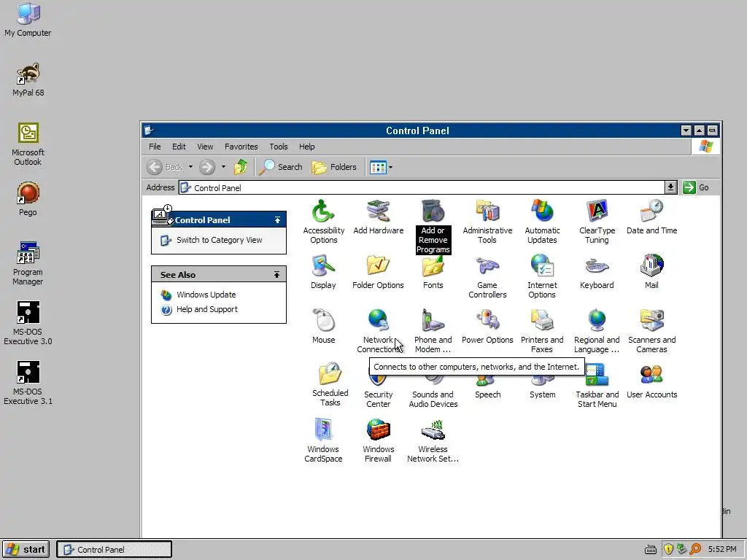Open the View menu

205,147
